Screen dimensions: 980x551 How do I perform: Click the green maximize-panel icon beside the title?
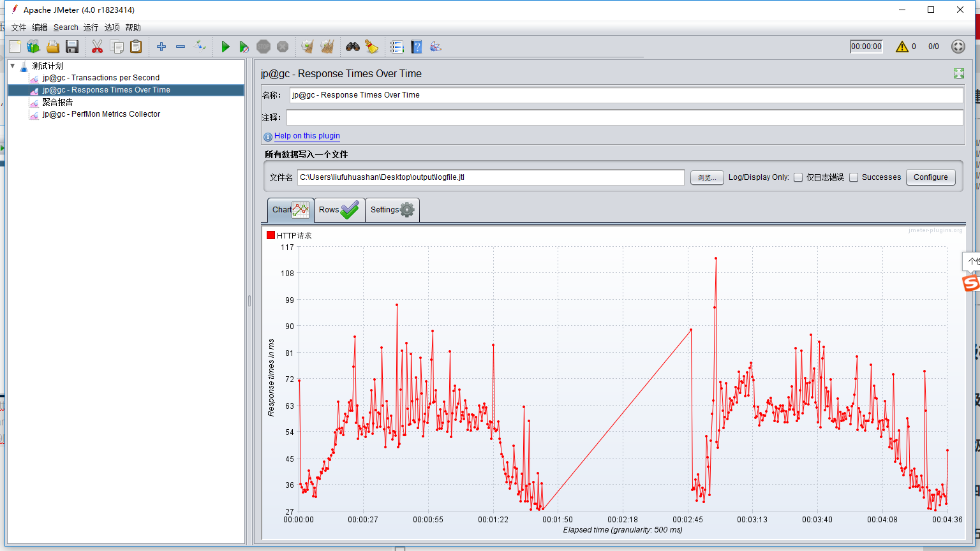[x=959, y=73]
